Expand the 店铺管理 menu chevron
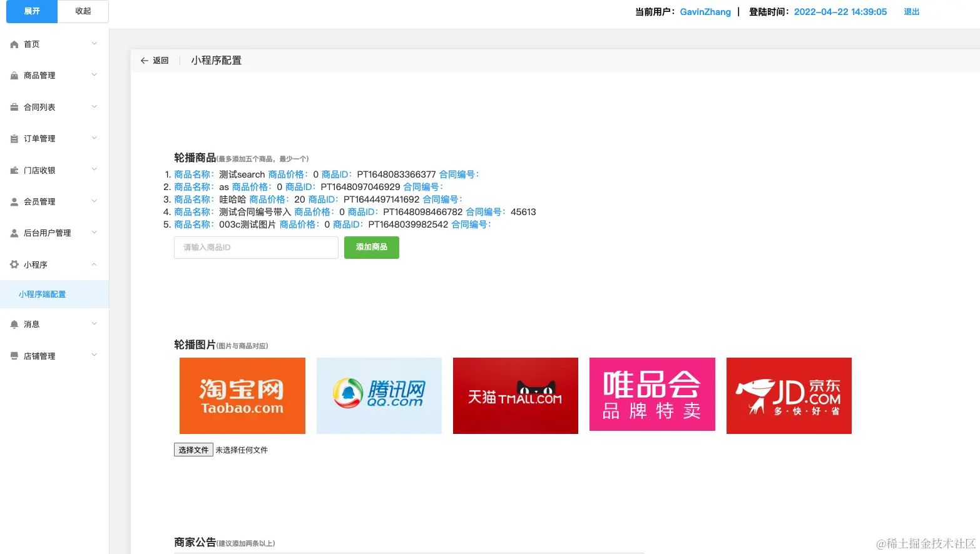Screen dimensions: 980x554 (x=94, y=355)
